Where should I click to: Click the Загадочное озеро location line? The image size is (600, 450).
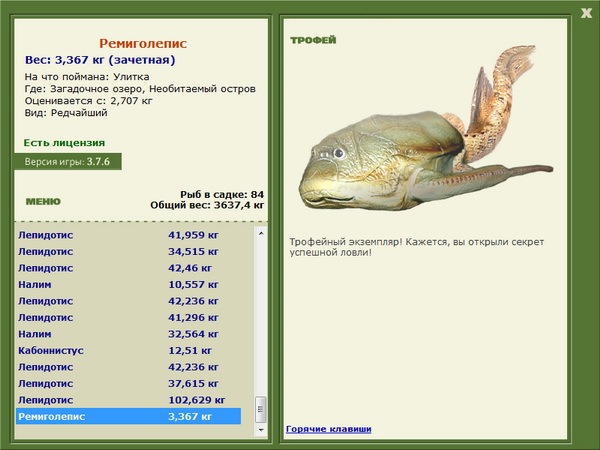tap(140, 89)
